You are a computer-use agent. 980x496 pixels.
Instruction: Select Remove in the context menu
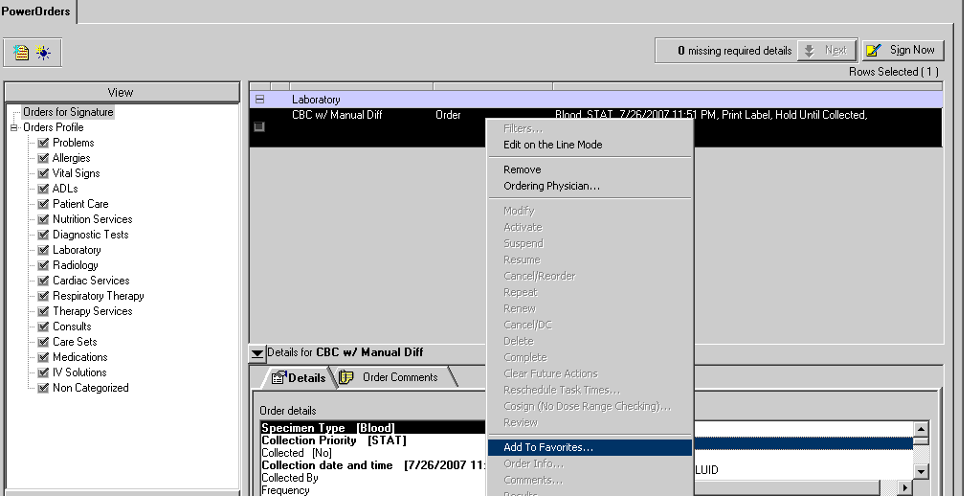tap(523, 169)
